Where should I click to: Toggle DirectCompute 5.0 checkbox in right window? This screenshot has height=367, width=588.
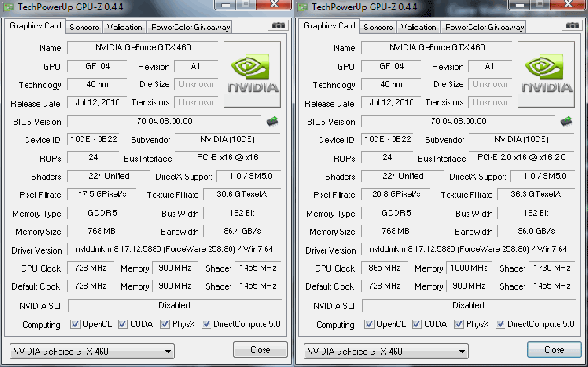(500, 324)
